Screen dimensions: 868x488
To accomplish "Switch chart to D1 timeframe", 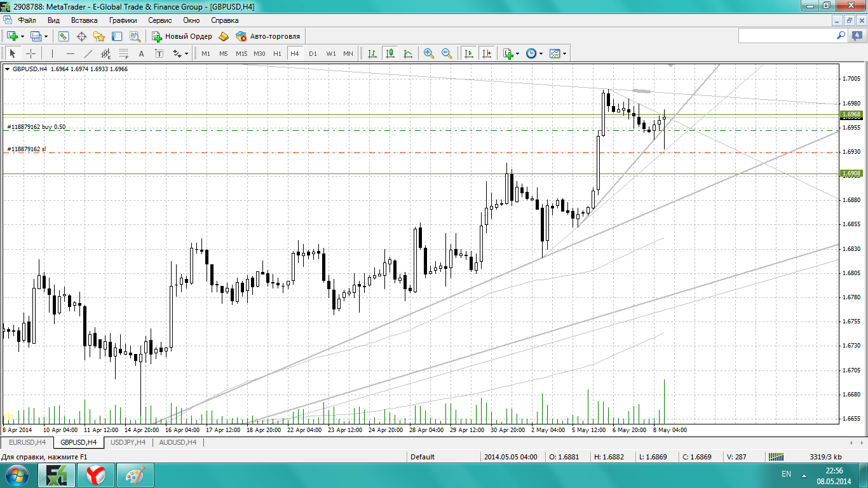I will [x=313, y=53].
